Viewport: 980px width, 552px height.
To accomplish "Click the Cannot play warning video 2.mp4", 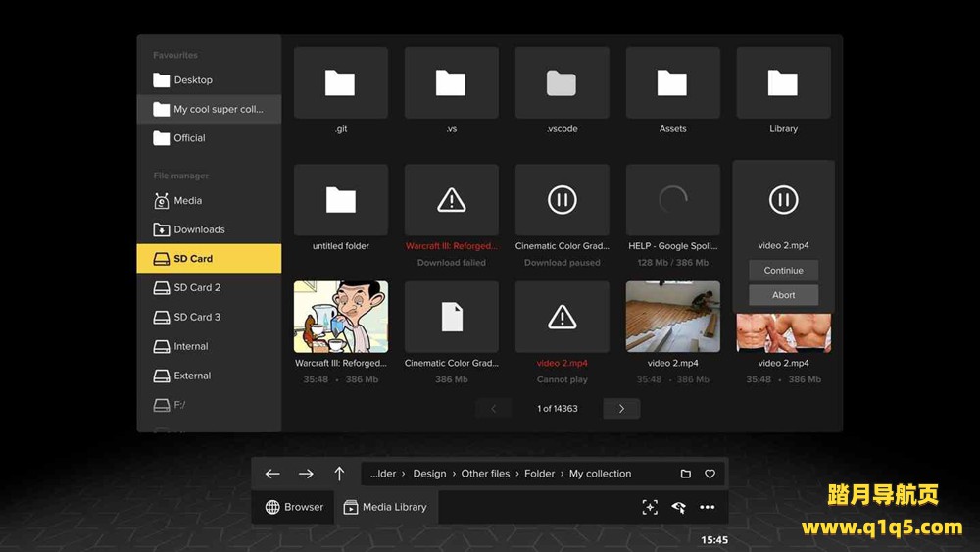I will tap(562, 317).
